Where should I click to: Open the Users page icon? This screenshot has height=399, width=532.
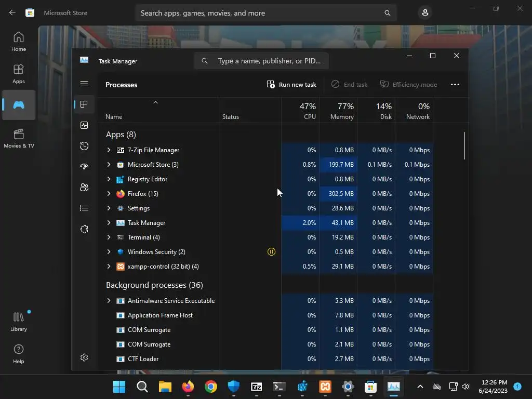[x=84, y=187]
